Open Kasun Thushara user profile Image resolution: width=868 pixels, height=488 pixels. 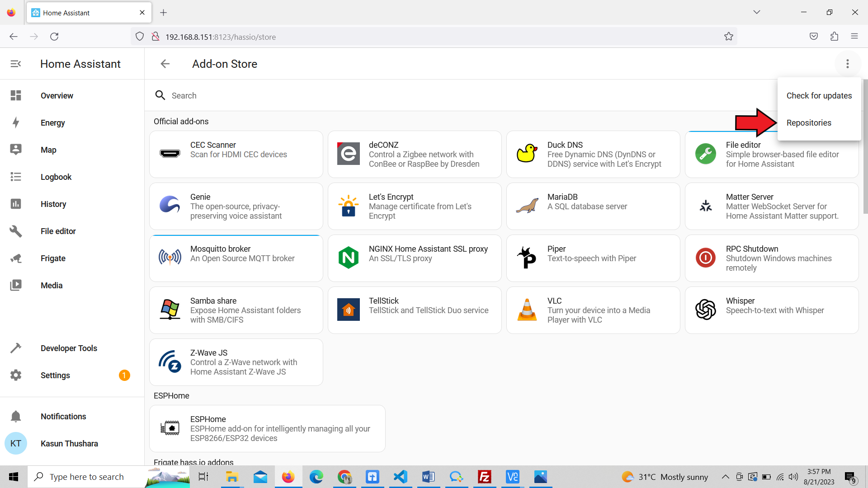(72, 443)
